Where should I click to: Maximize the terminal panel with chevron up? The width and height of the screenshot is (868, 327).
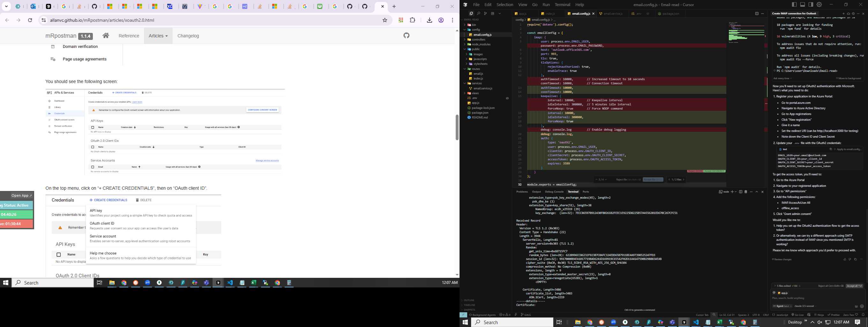pyautogui.click(x=757, y=192)
